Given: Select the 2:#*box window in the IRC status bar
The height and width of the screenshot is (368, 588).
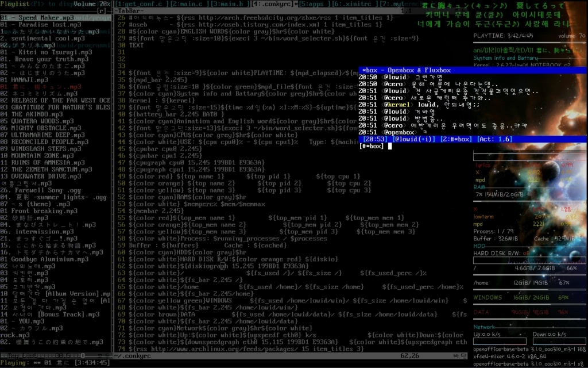Looking at the screenshot, I should click(456, 139).
